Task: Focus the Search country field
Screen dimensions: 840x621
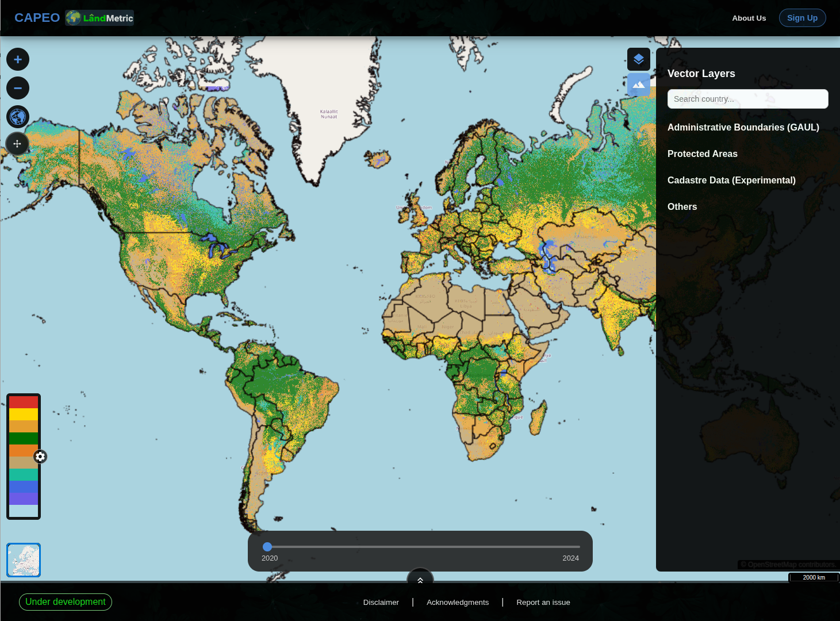Action: (747, 99)
